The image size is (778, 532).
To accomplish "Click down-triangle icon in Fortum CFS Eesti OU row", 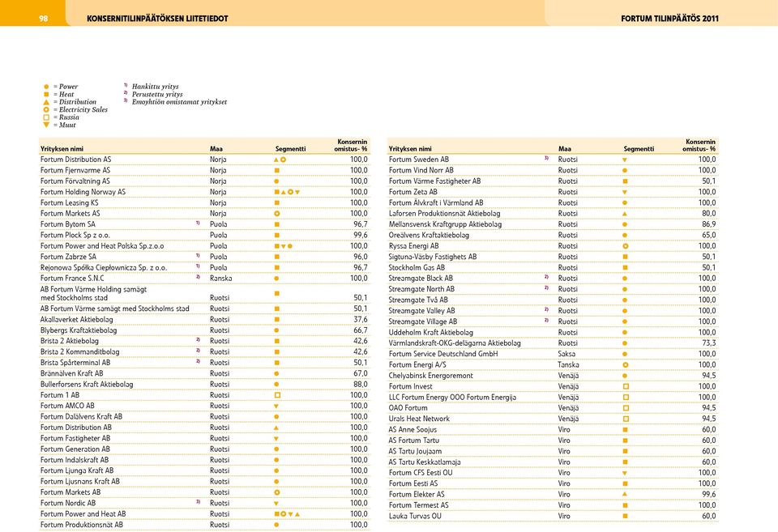I will coord(625,474).
